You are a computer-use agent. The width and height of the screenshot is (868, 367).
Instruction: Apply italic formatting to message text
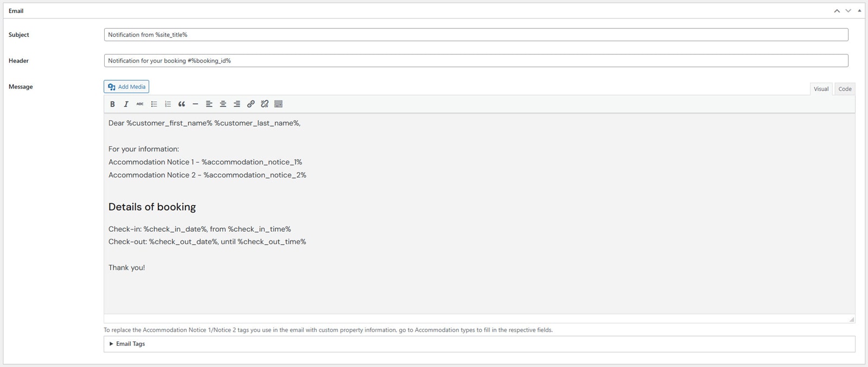126,104
